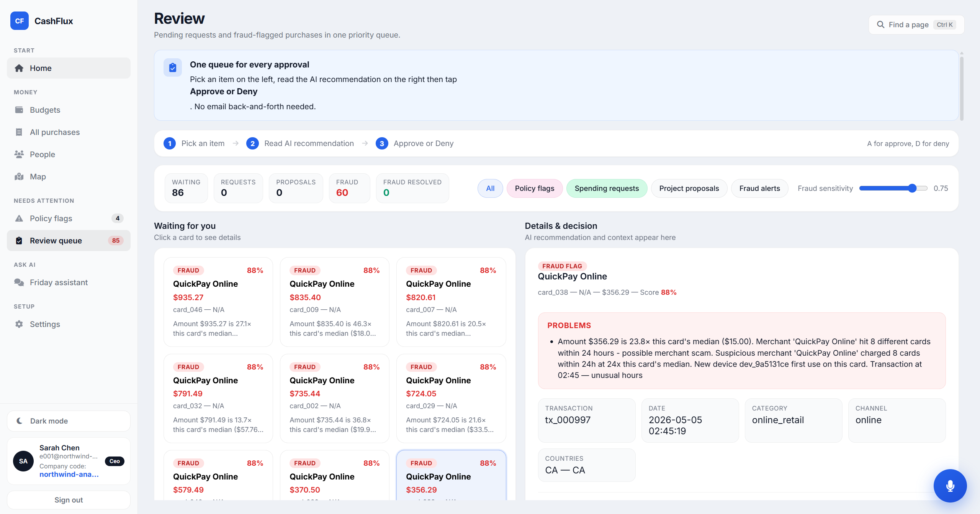The image size is (980, 514).
Task: Go to the People page
Action: click(69, 154)
